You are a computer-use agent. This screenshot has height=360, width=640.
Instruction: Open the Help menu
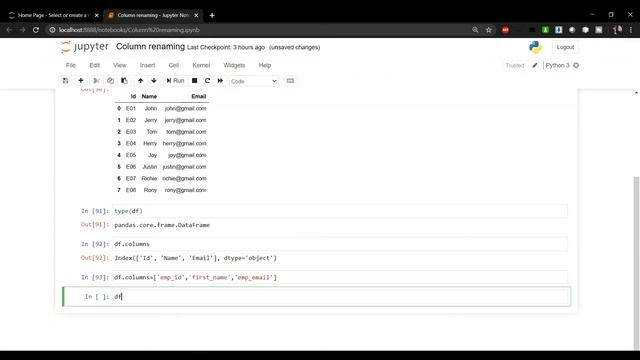pyautogui.click(x=265, y=65)
